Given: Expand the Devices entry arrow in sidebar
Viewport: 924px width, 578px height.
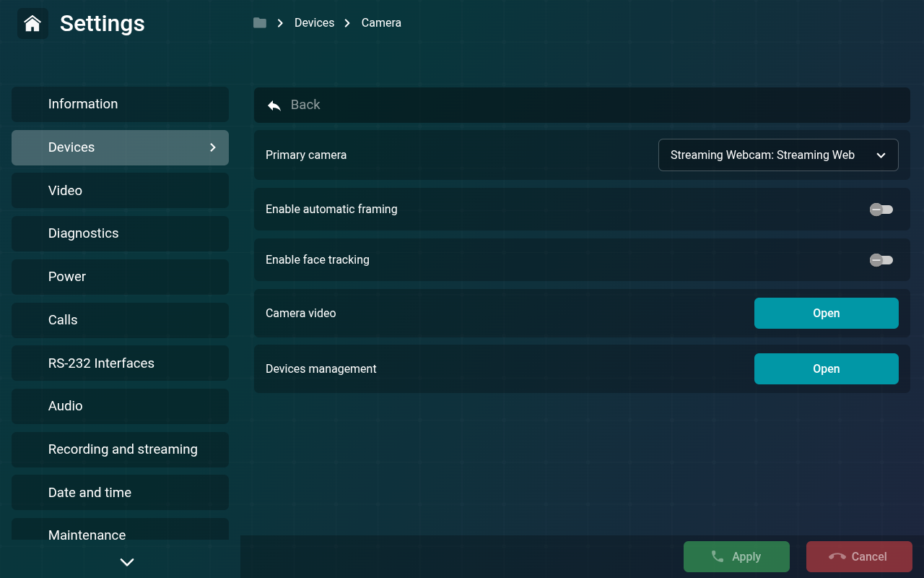Looking at the screenshot, I should [212, 147].
